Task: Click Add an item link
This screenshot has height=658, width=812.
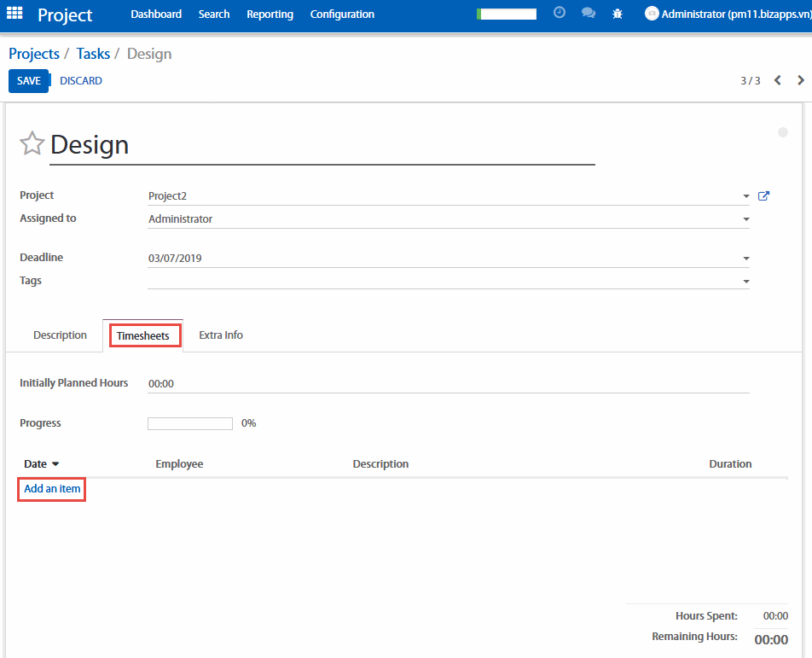Action: pyautogui.click(x=52, y=489)
